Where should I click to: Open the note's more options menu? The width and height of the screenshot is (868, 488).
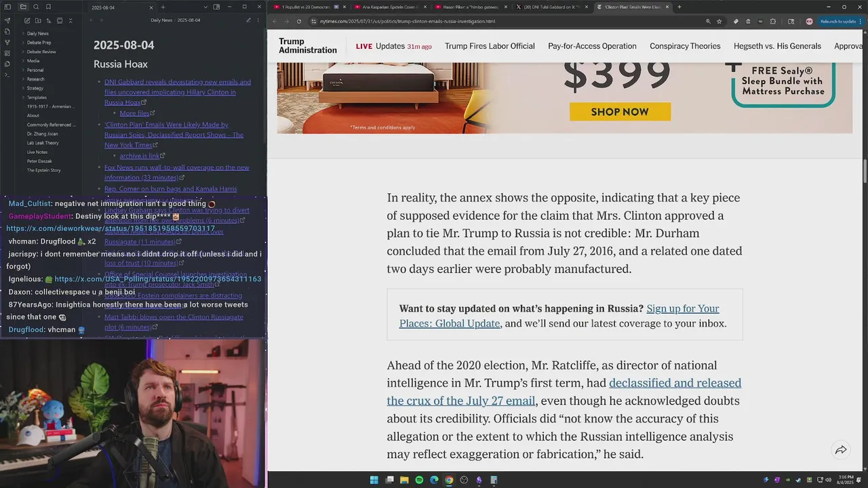click(x=258, y=20)
